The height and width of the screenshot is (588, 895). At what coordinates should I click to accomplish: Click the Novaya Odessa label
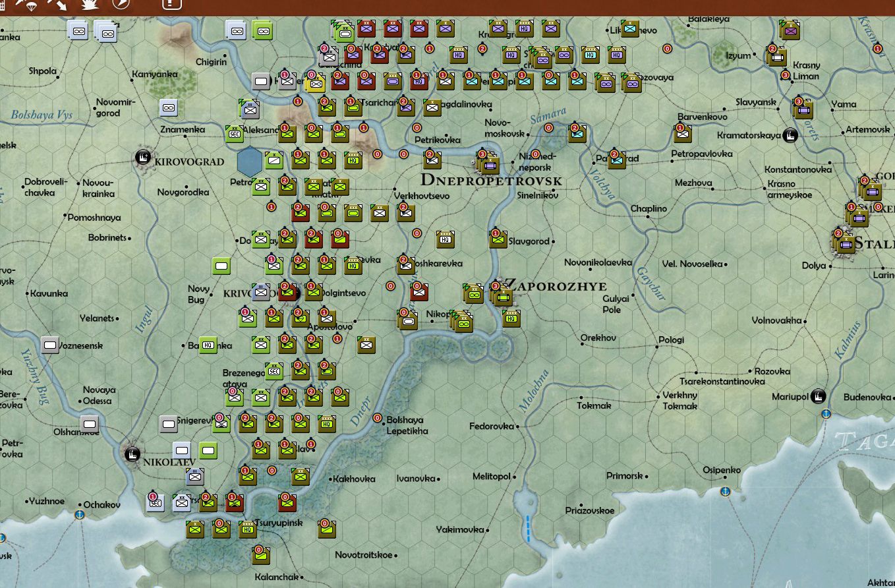[x=98, y=395]
